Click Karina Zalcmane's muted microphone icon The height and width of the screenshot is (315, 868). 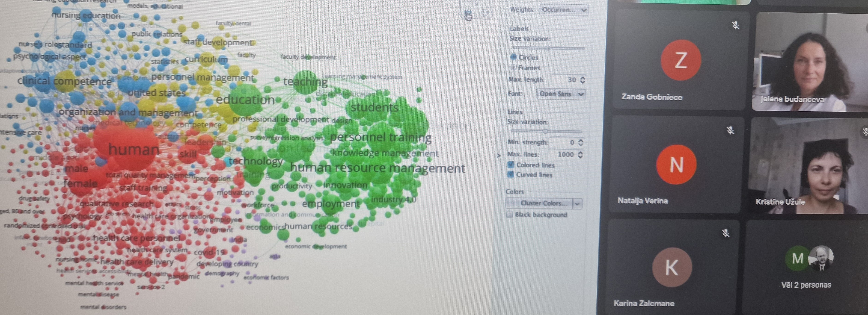click(x=726, y=233)
